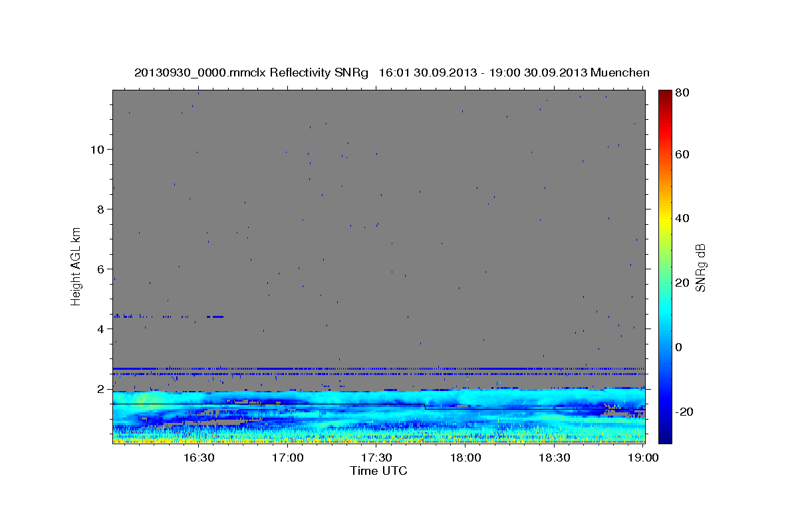Viewport: 798px width, 532px height.
Task: Click the 19:00 time tick label
Action: [x=643, y=458]
